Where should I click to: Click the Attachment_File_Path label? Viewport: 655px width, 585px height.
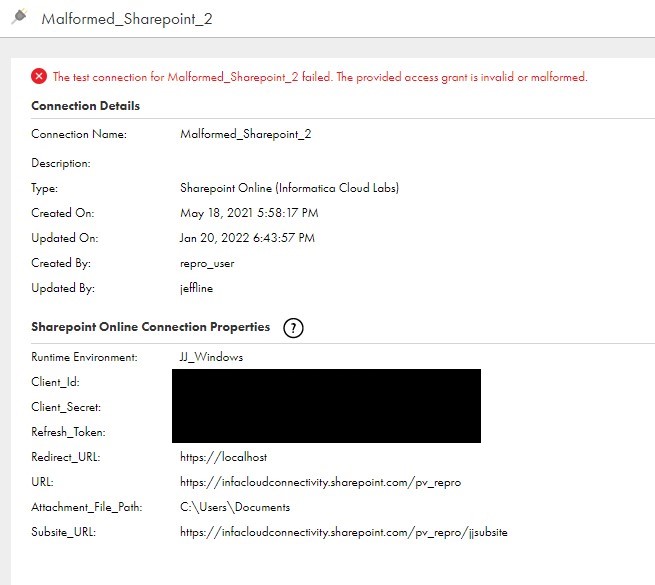click(x=87, y=507)
